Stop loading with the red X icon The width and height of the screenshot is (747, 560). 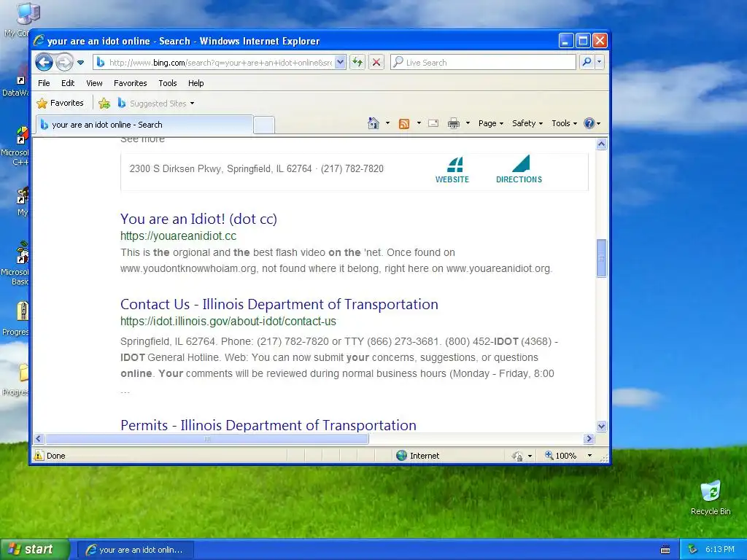pos(376,63)
